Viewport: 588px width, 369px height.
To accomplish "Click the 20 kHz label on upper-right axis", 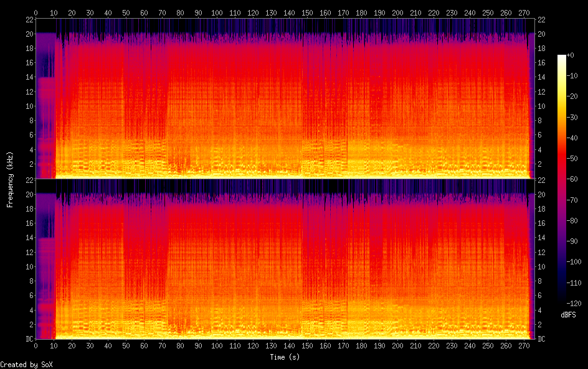I will (541, 34).
